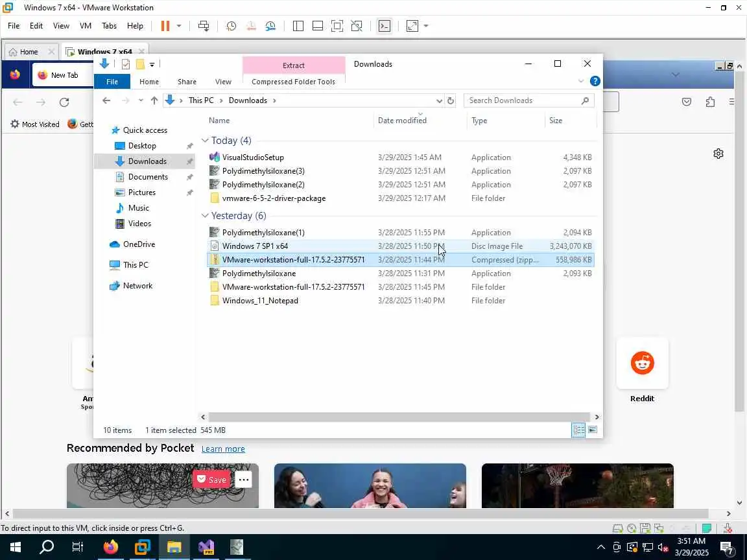Collapse the Today (4) group
This screenshot has height=560, width=747.
tap(205, 141)
